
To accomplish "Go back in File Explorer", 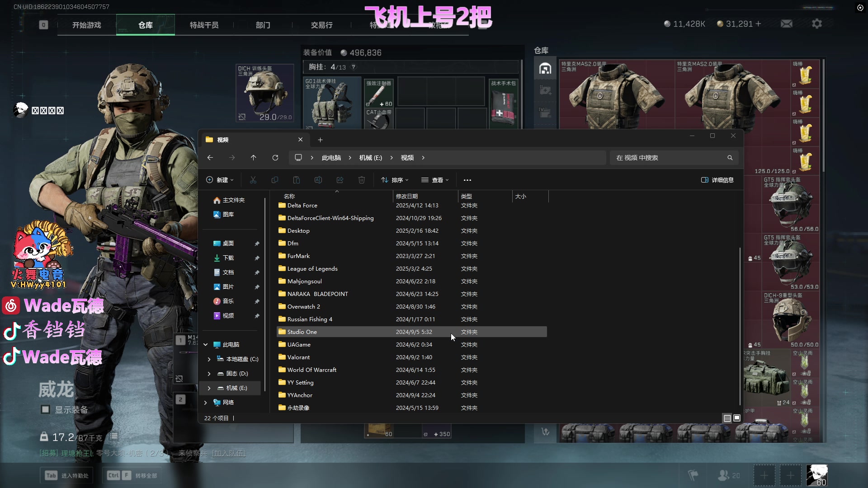I will [210, 158].
